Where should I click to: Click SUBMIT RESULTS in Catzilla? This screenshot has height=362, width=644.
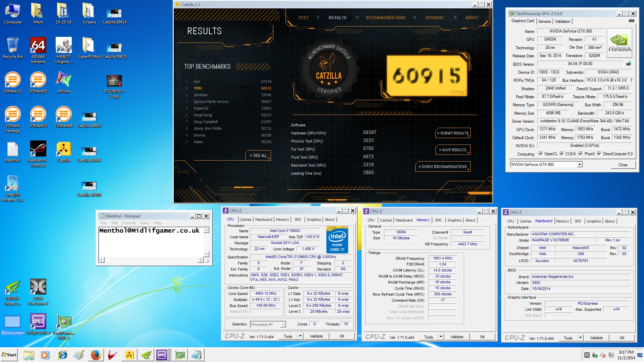(453, 133)
